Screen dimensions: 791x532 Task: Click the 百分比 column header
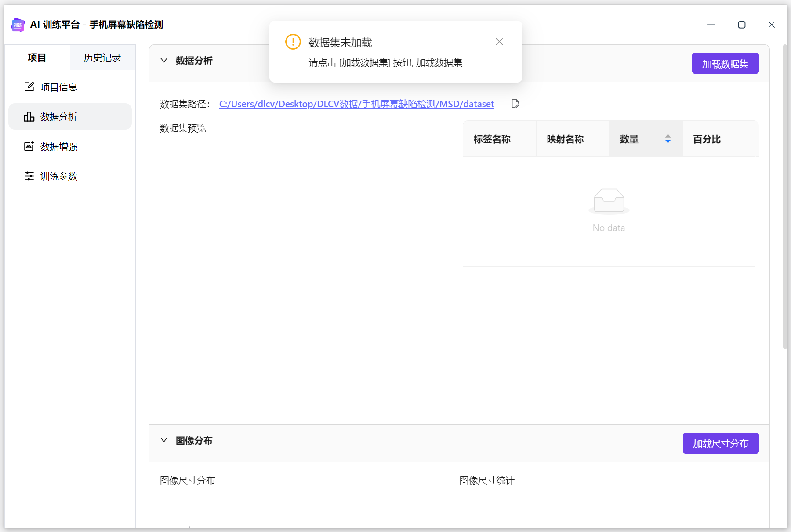(721, 139)
